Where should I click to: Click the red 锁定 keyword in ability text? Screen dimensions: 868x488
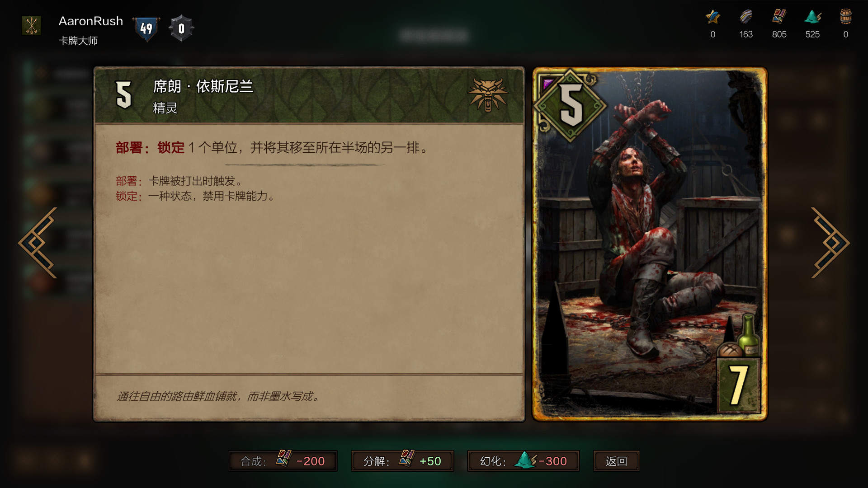pyautogui.click(x=171, y=147)
